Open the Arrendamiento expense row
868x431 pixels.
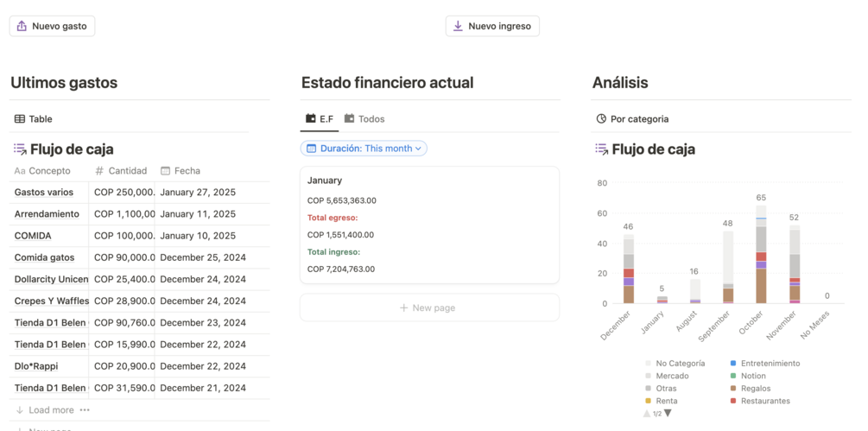click(47, 214)
